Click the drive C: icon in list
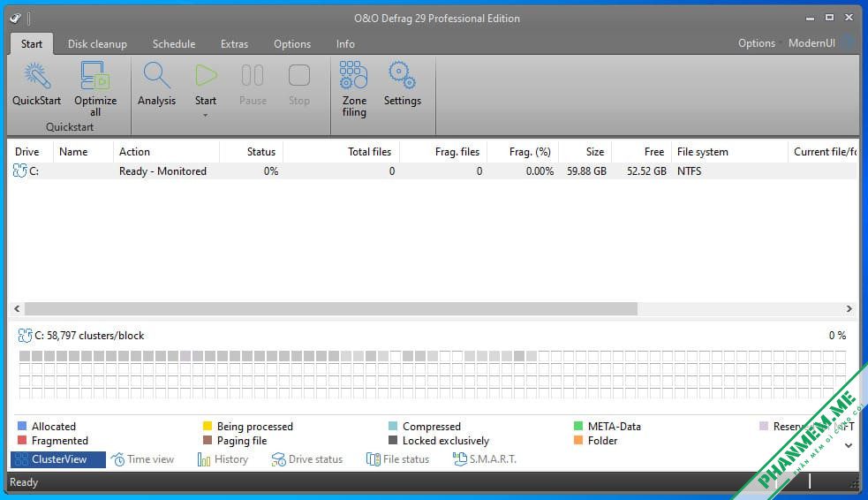868x500 pixels. (19, 170)
